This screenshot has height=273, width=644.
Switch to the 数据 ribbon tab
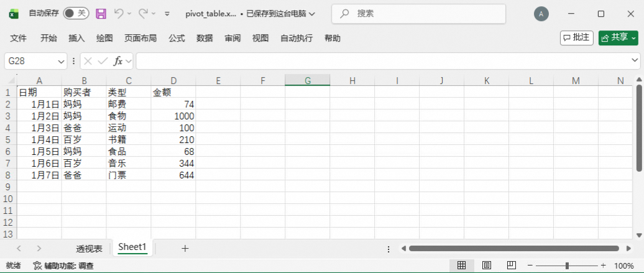(205, 38)
